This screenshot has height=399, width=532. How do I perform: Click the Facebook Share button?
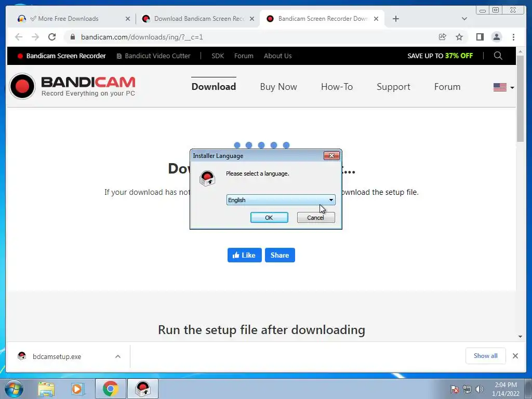click(x=280, y=255)
